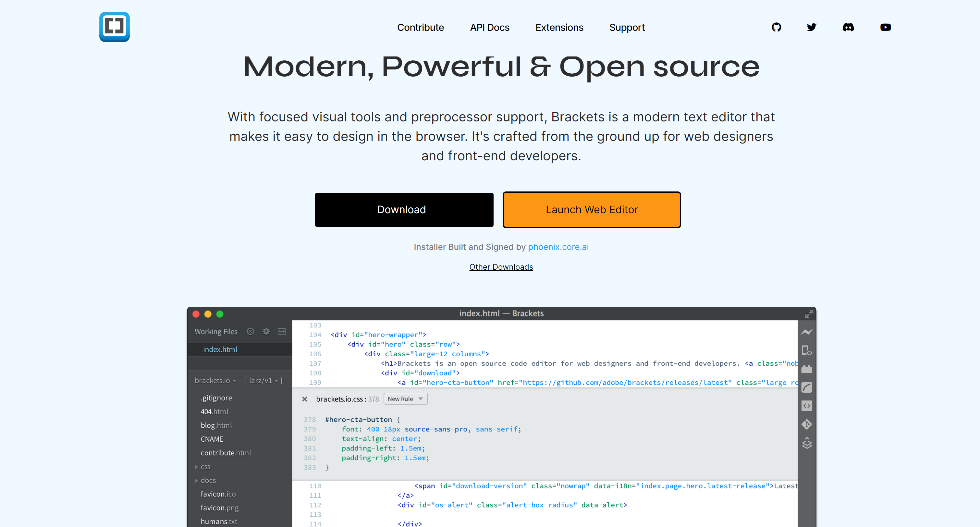The width and height of the screenshot is (980, 527).
Task: Click the text-align: center line
Action: (x=381, y=439)
